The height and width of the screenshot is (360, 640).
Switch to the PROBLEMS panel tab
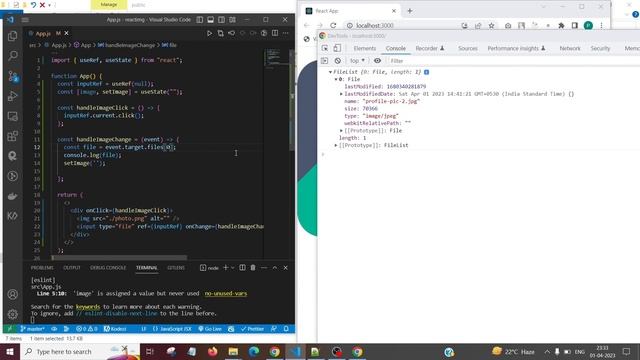[x=42, y=268]
